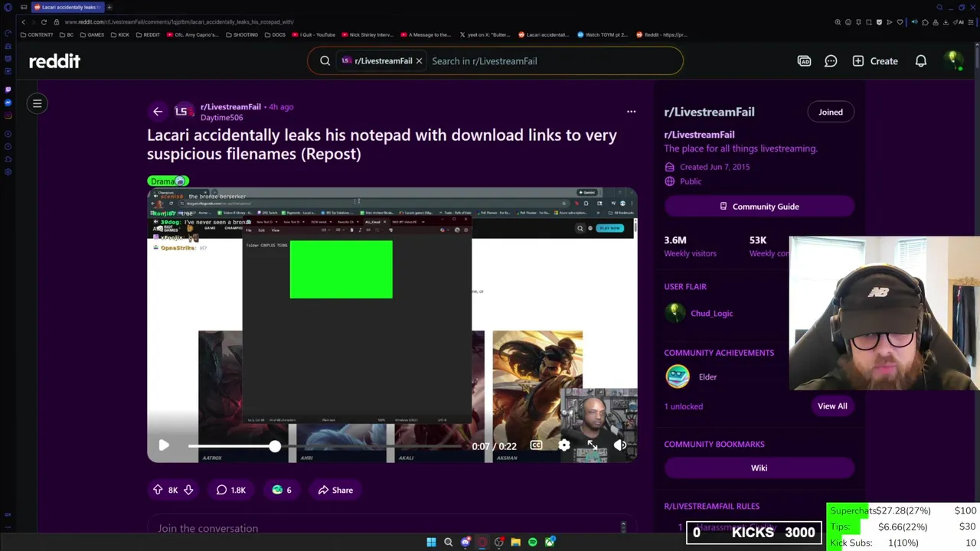Open the video settings gear
980x551 pixels.
[x=564, y=445]
